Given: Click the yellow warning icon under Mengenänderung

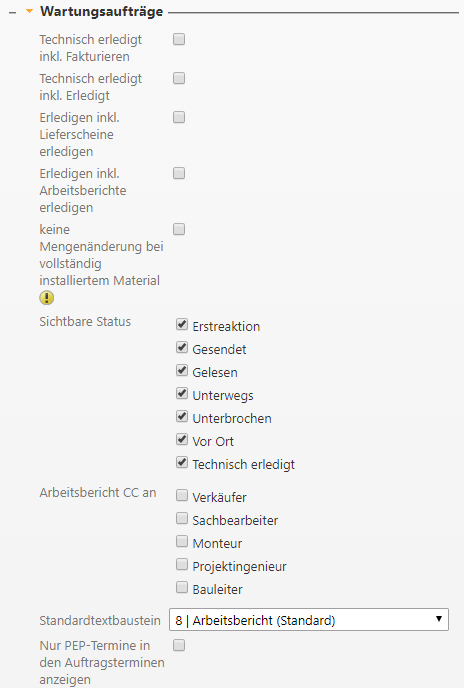Looking at the screenshot, I should (47, 298).
